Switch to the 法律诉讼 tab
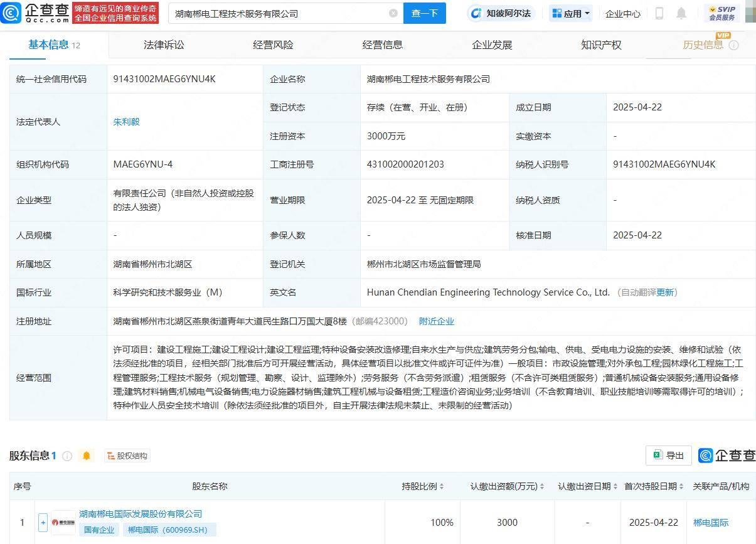 (162, 45)
